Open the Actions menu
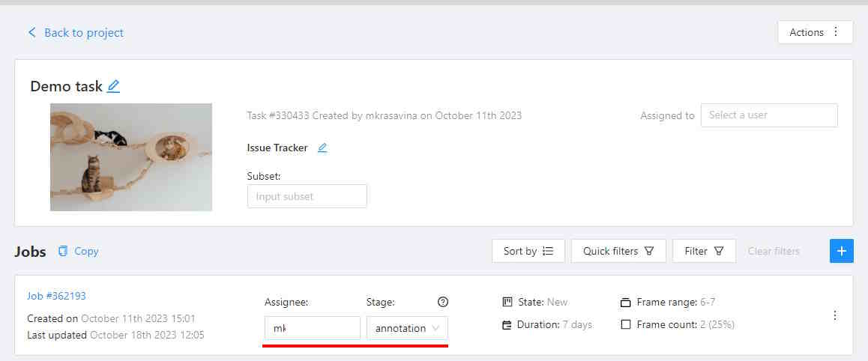 pos(815,32)
